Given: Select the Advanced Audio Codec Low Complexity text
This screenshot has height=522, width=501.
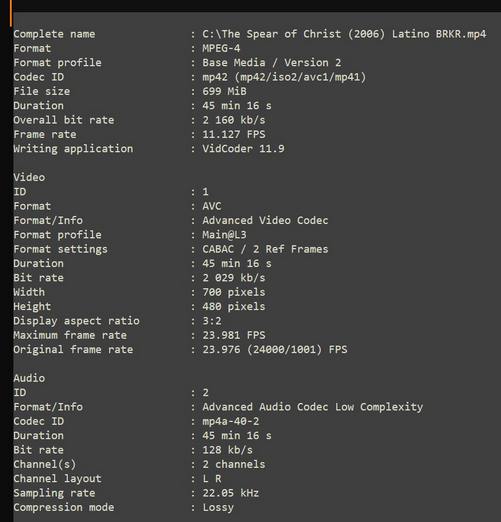Looking at the screenshot, I should (312, 407).
